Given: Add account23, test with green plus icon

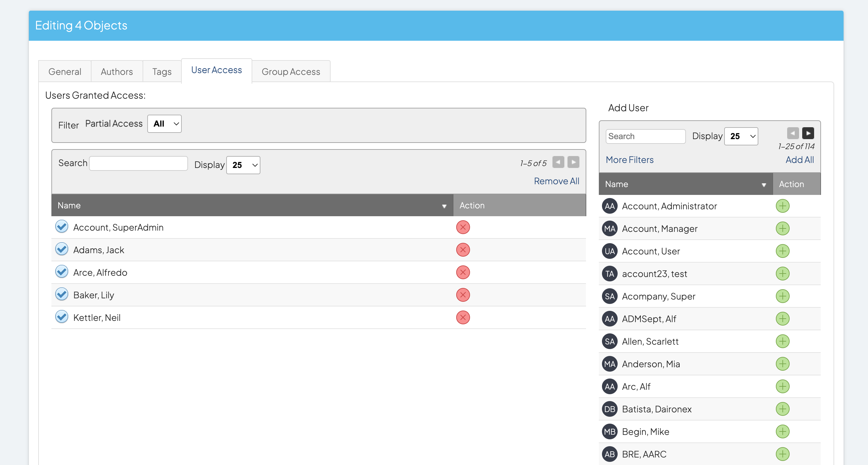Looking at the screenshot, I should [782, 274].
